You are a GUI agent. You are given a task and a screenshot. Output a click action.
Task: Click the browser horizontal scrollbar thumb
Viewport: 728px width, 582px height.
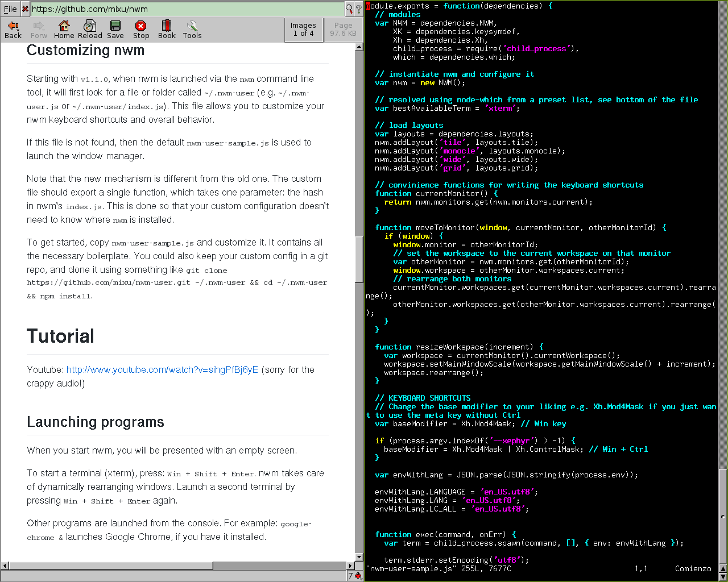click(111, 566)
